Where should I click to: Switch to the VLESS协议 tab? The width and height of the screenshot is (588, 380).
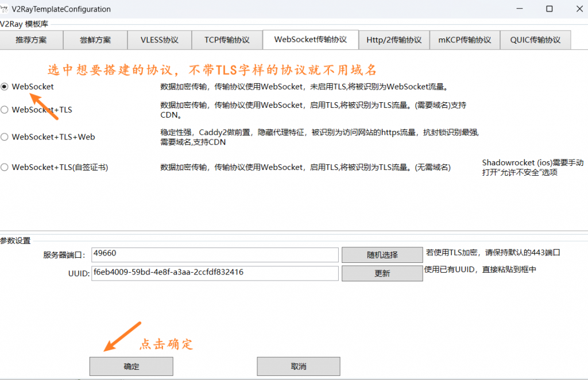160,40
